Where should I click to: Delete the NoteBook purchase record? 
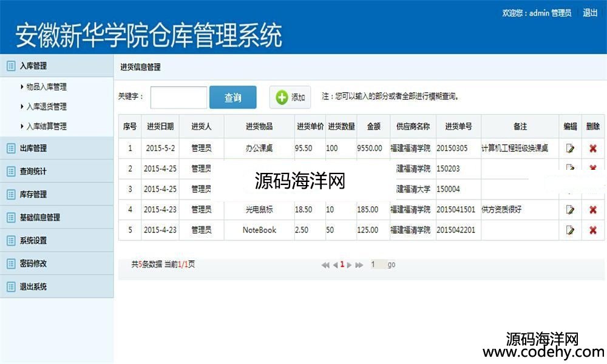click(593, 230)
